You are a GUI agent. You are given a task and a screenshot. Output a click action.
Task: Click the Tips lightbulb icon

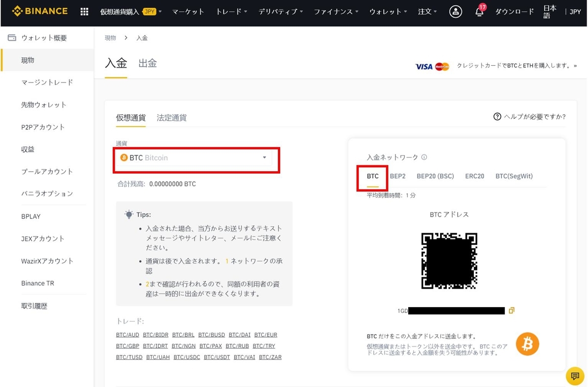tap(129, 214)
